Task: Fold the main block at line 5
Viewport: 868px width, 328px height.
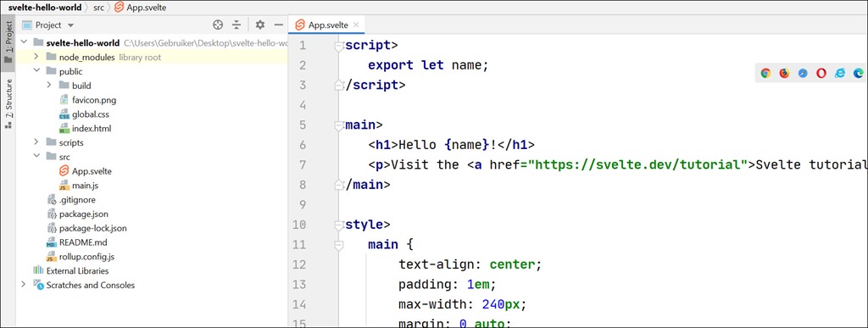Action: point(339,125)
